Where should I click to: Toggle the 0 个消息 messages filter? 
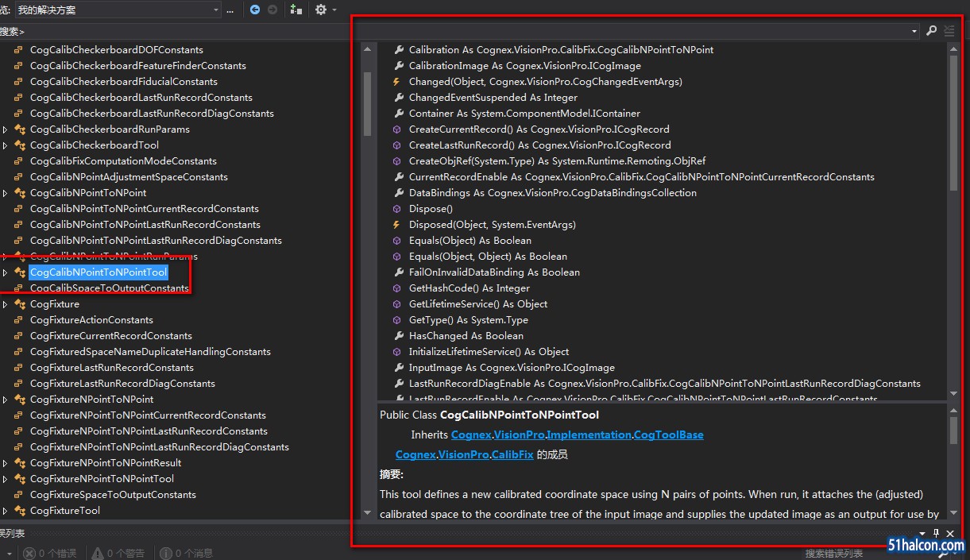pyautogui.click(x=187, y=553)
